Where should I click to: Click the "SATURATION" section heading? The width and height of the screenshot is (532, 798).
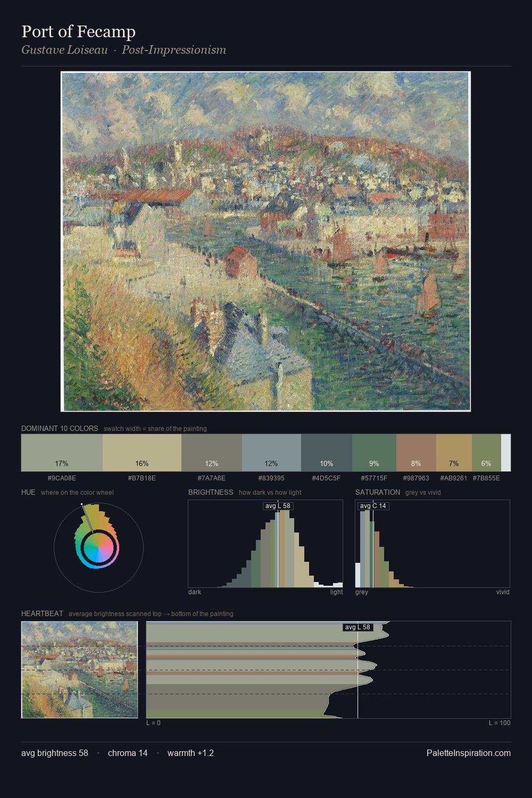[x=378, y=492]
